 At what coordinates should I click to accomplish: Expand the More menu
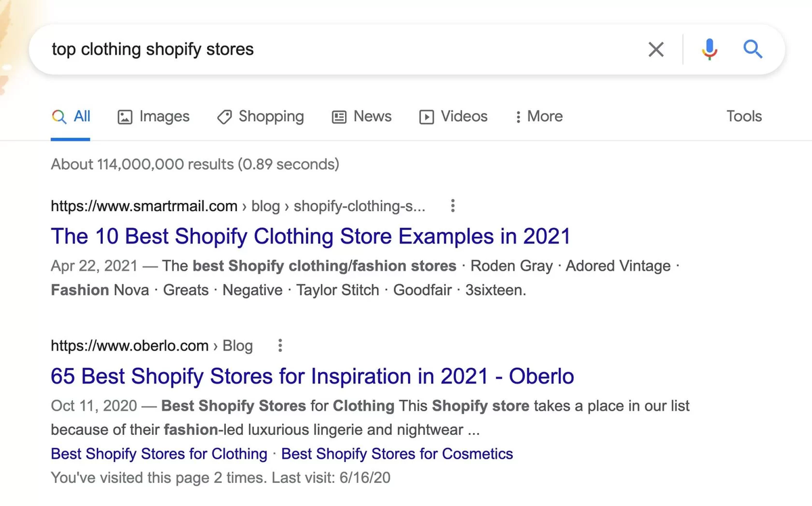[x=539, y=116]
